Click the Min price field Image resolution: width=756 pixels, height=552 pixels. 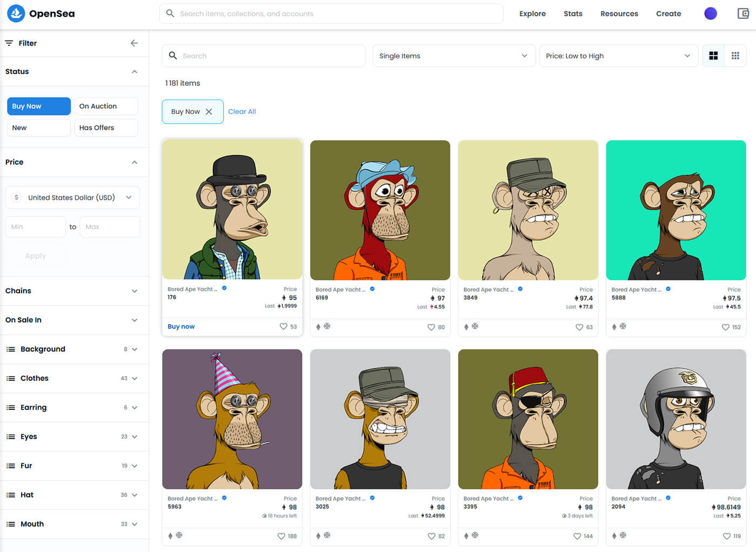click(x=36, y=227)
